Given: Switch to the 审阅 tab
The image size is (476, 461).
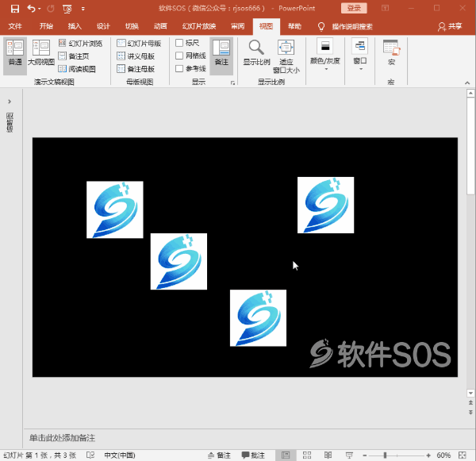Looking at the screenshot, I should [x=237, y=26].
